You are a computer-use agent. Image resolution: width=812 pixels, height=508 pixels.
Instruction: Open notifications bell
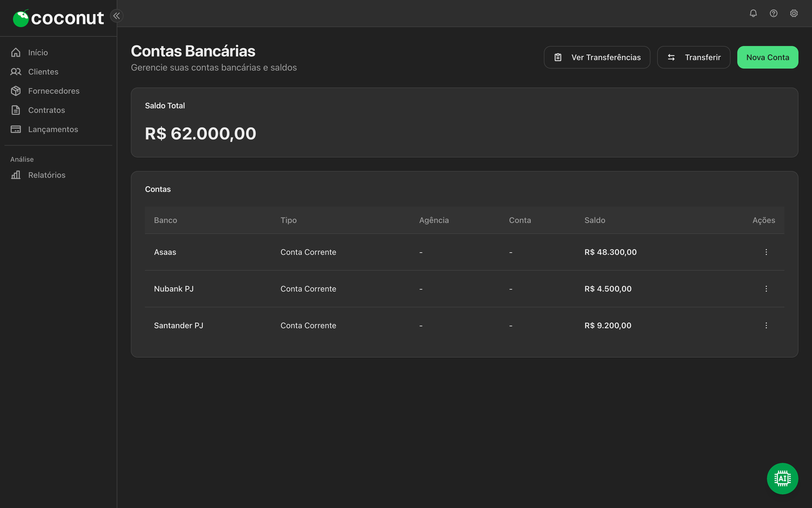click(753, 13)
